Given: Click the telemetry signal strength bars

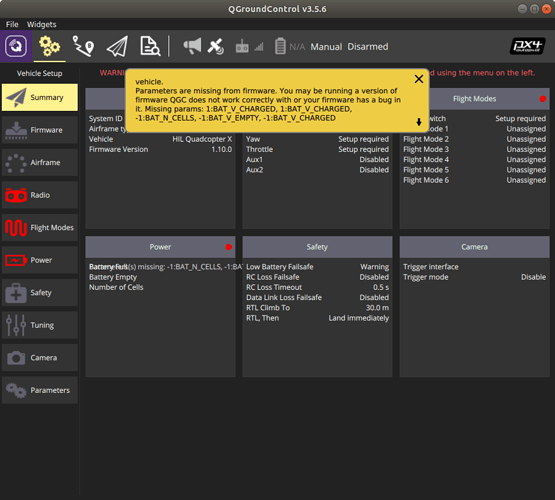Looking at the screenshot, I should 259,46.
